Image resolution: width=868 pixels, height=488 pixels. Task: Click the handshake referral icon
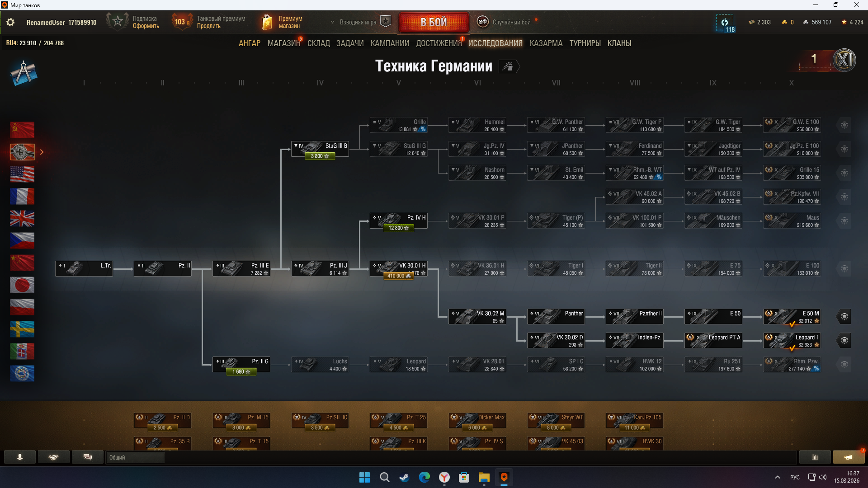(54, 457)
